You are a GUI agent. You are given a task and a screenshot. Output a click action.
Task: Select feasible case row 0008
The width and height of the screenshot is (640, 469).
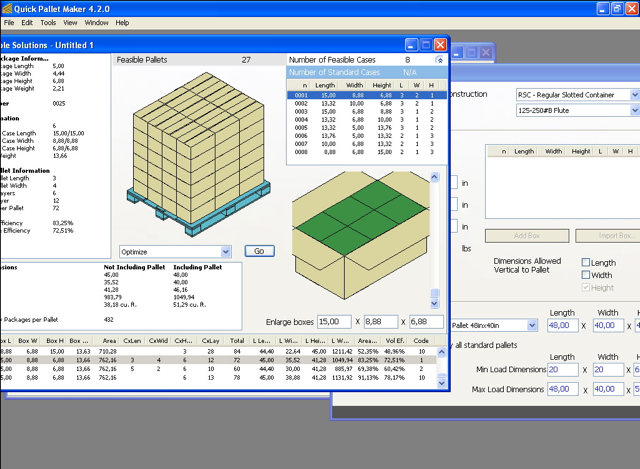367,152
